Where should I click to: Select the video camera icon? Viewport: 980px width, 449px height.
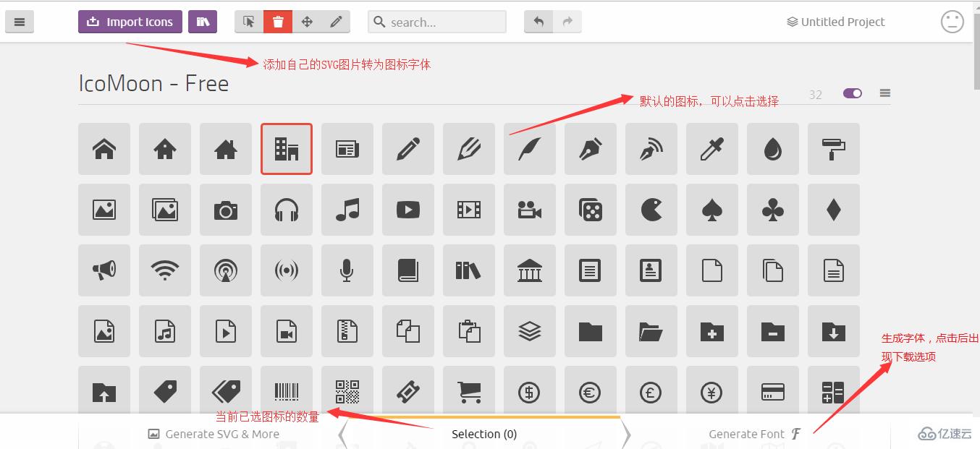click(530, 210)
